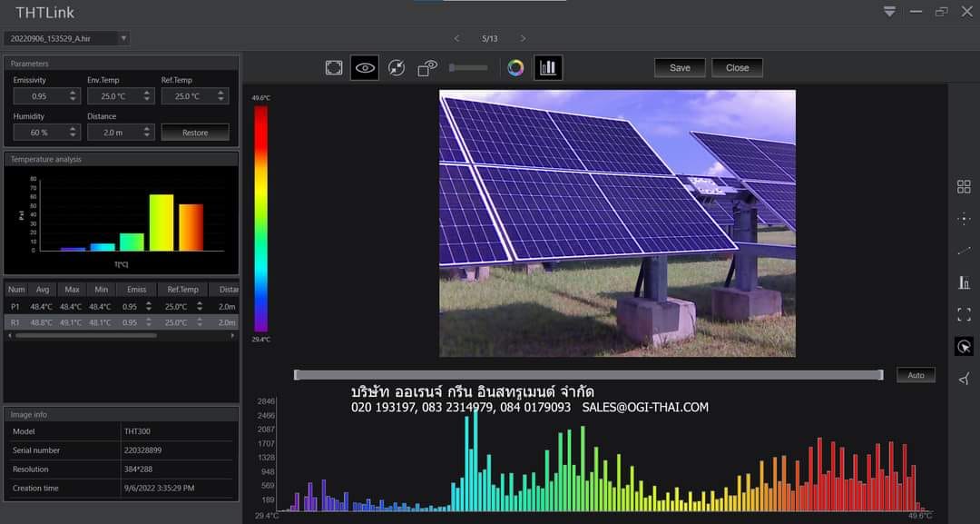Open the color palette wheel
This screenshot has width=980, height=524.
[x=515, y=68]
